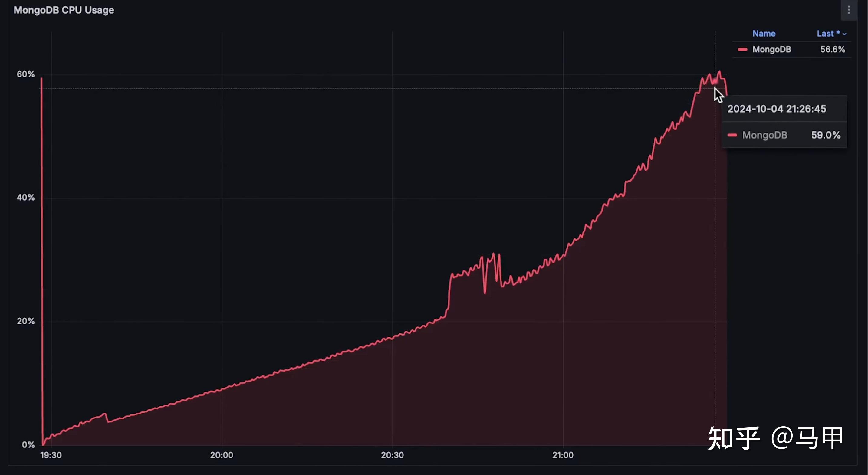Click the highlighted data point under cursor
Image resolution: width=868 pixels, height=475 pixels.
[x=715, y=81]
